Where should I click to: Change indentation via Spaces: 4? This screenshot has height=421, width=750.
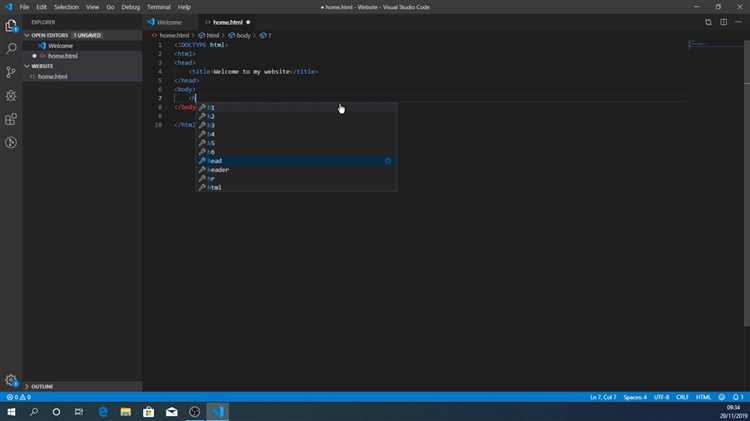coord(635,397)
